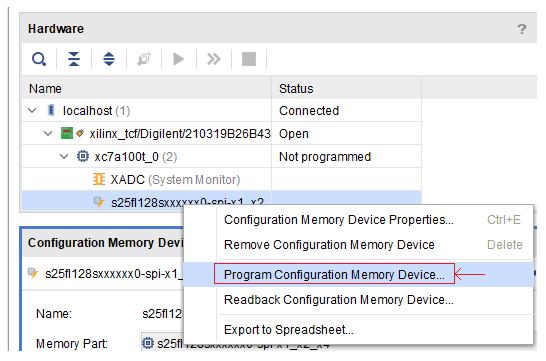Expand all hardware tree items
The image size is (546, 361).
click(x=109, y=59)
